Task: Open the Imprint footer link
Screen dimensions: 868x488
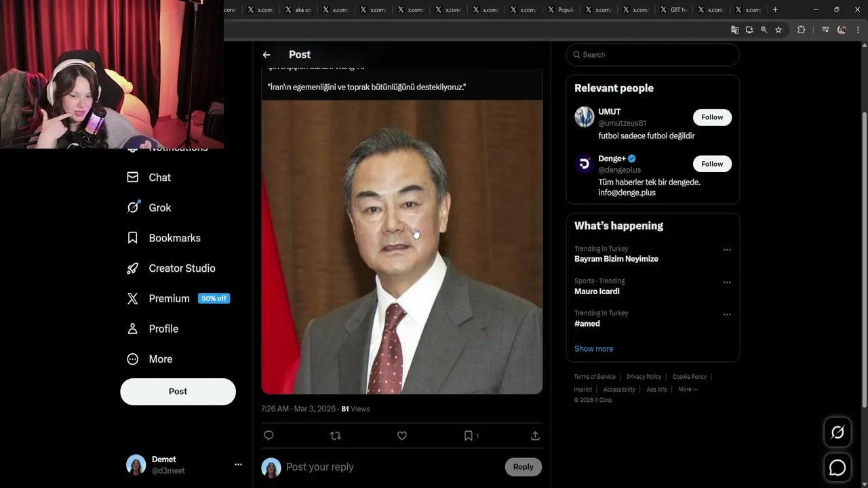Action: 583,390
